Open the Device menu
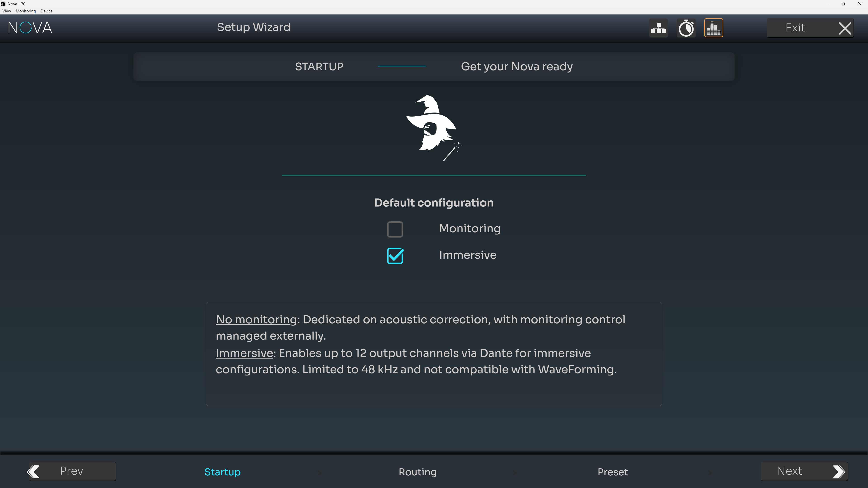The width and height of the screenshot is (868, 488). pos(47,11)
